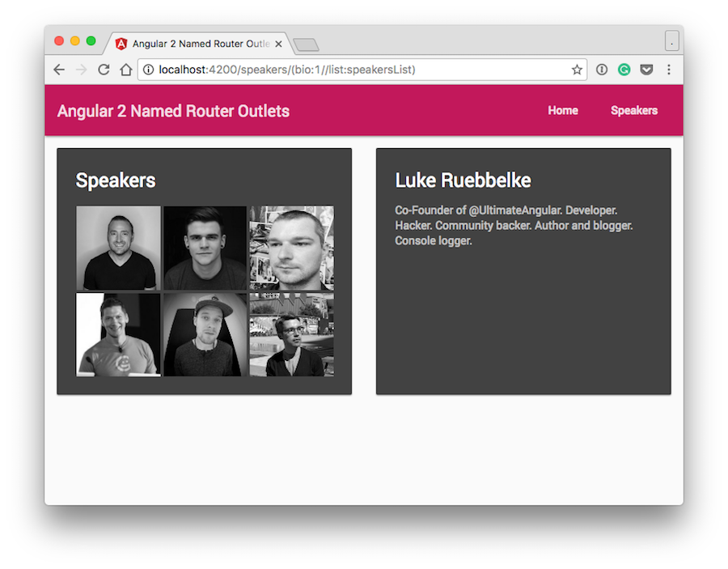728x569 pixels.
Task: Open Speakers link in the navbar
Action: [633, 111]
